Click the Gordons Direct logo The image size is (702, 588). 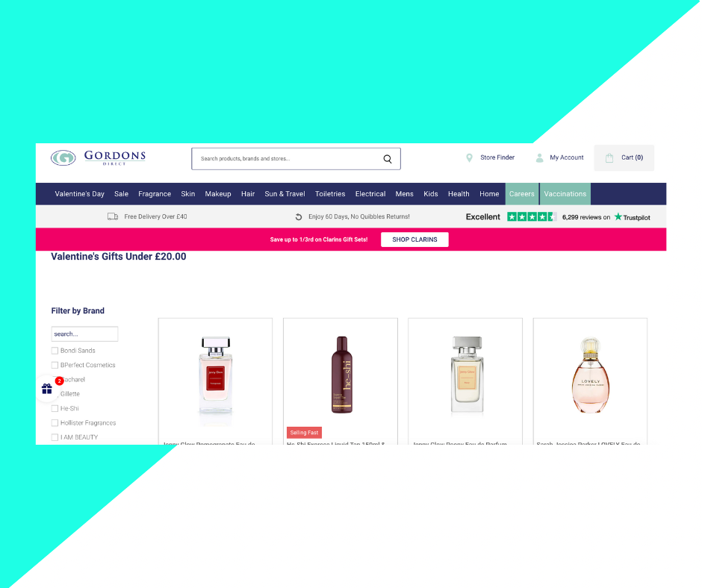pos(98,157)
